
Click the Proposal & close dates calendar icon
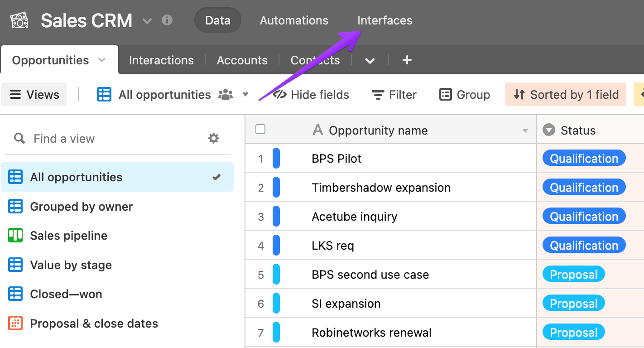click(15, 323)
